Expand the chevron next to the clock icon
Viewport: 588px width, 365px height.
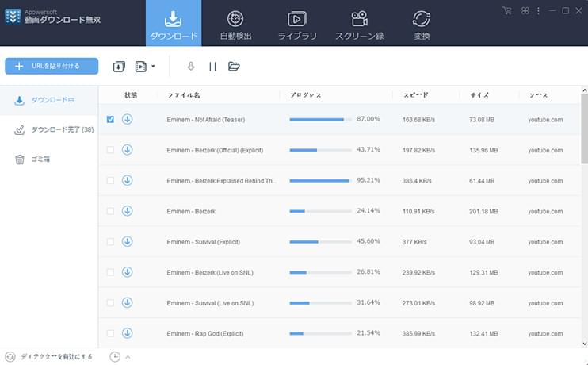click(128, 357)
